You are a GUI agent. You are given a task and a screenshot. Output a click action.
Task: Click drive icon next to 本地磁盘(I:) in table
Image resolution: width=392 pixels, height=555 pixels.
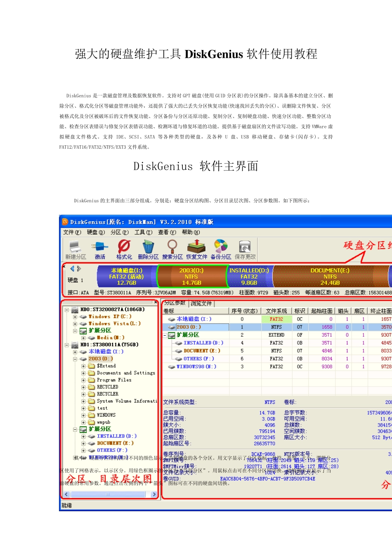[x=172, y=319]
